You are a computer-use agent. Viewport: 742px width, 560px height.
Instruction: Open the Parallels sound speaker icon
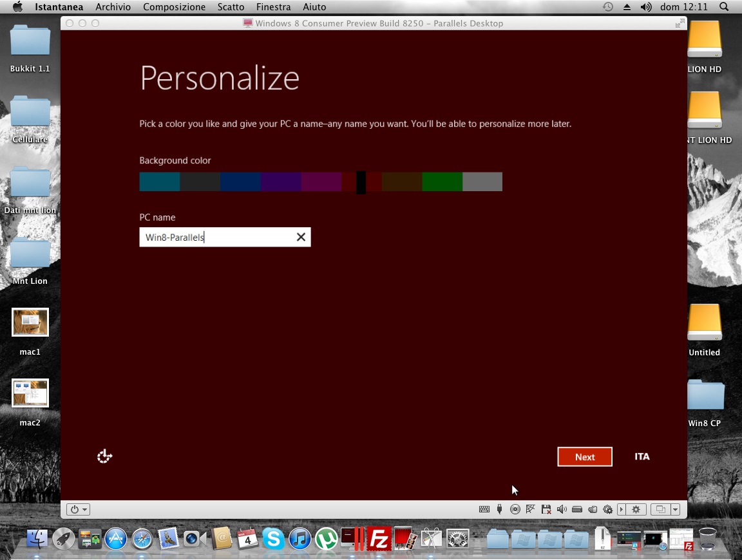point(562,509)
